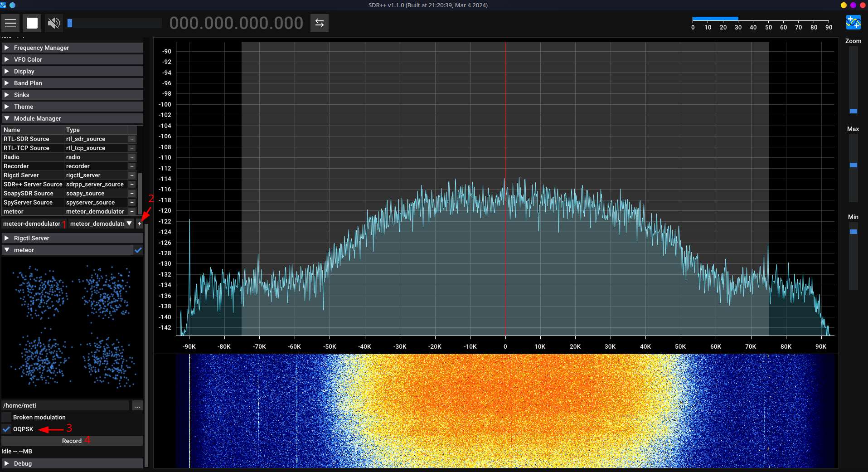This screenshot has height=472, width=868.
Task: Adjust the Zoom slider on the right
Action: [854, 111]
